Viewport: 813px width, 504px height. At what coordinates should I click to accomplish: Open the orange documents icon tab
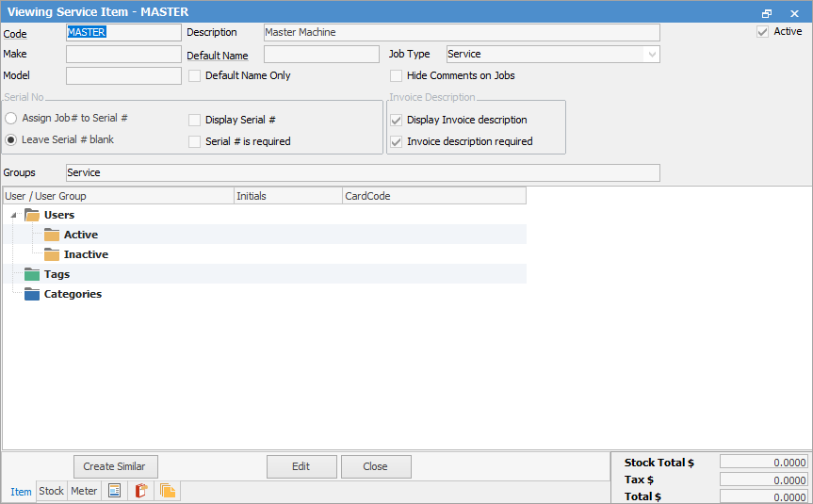tap(167, 491)
